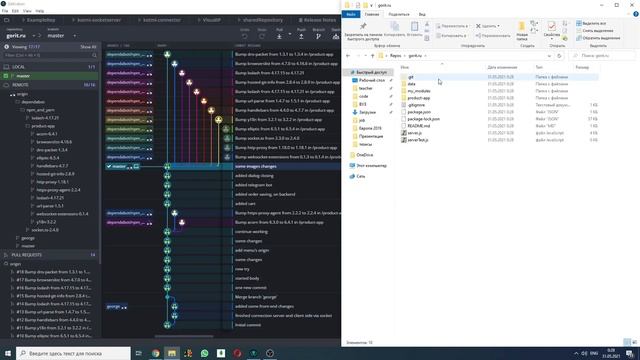
Task: Click the Show All button in left panel
Action: click(x=88, y=47)
